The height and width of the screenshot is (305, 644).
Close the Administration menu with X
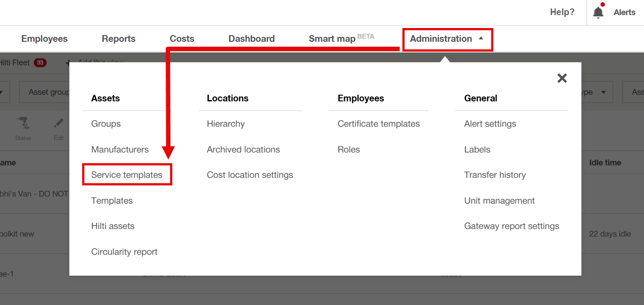(562, 78)
